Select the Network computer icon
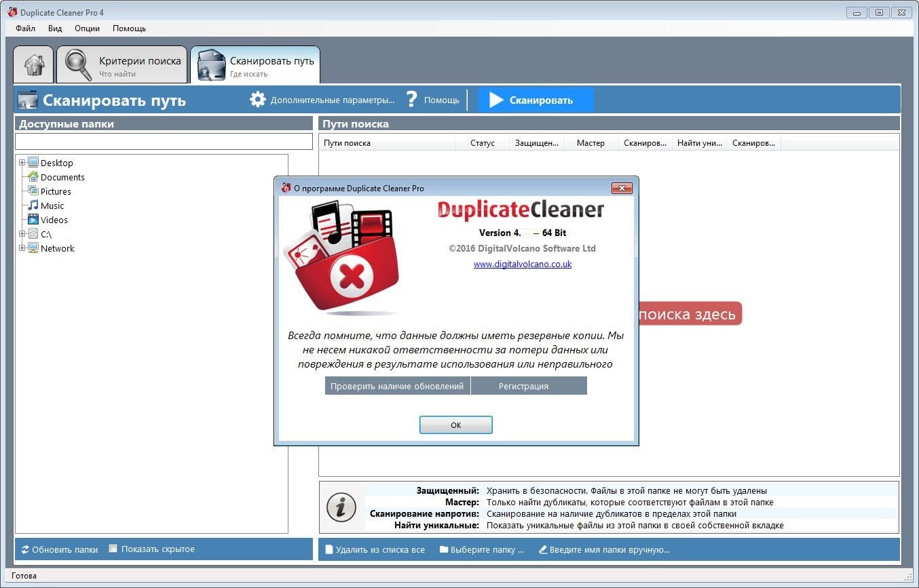Image resolution: width=919 pixels, height=588 pixels. (x=33, y=248)
